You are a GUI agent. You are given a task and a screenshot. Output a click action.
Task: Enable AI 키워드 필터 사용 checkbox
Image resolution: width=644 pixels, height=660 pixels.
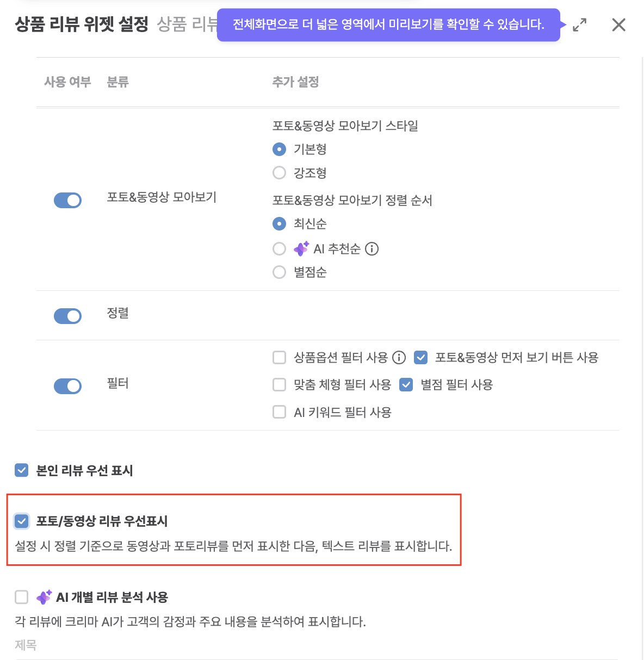(279, 412)
